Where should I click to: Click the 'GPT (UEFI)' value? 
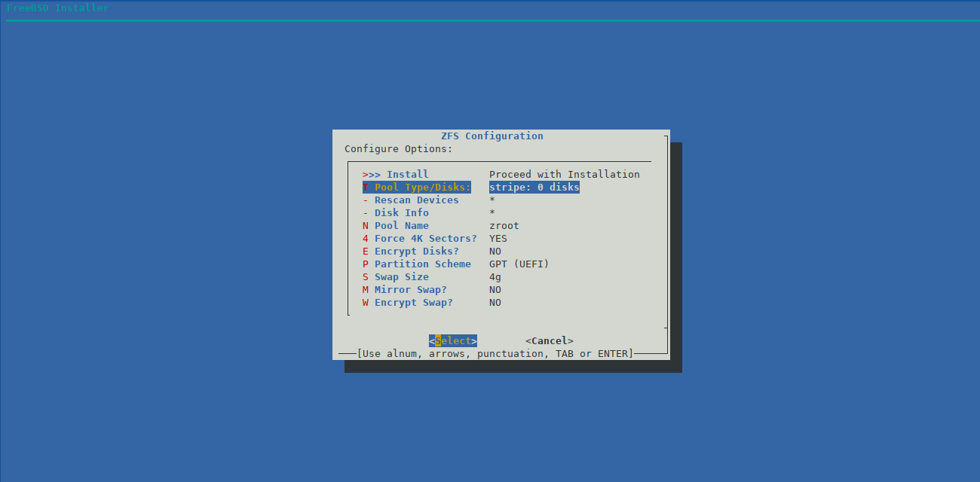coord(519,264)
